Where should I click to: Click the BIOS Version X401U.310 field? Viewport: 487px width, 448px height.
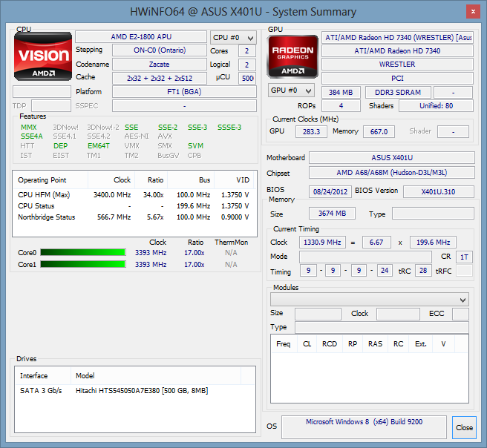438,191
